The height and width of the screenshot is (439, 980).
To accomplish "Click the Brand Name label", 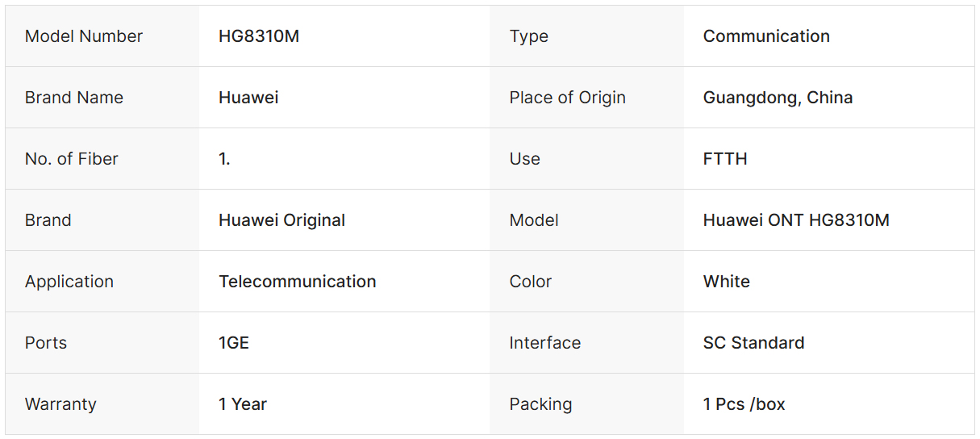I will [74, 98].
